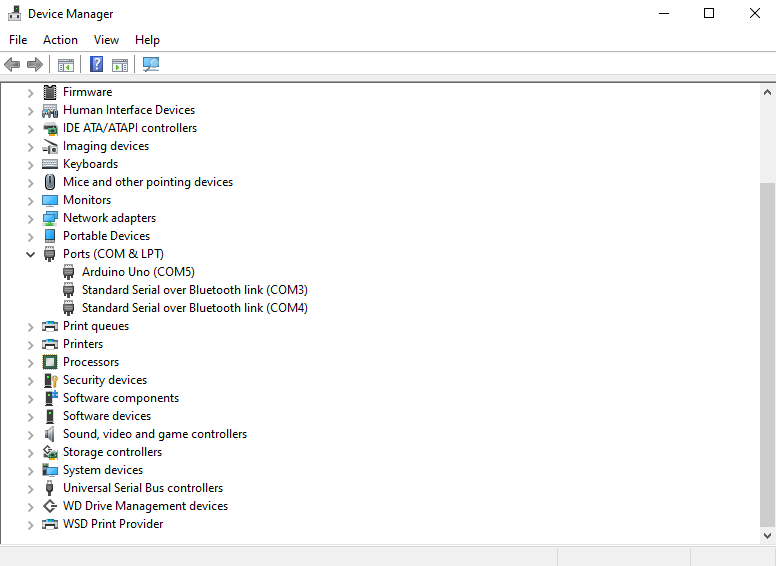Select the WD Drive Management devices entry
Image resolution: width=776 pixels, height=566 pixels.
(145, 506)
